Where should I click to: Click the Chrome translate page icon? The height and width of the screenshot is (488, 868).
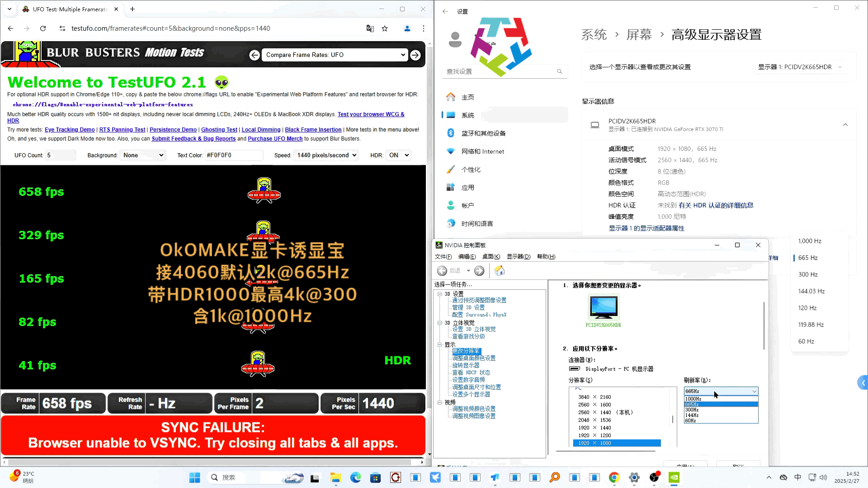(x=370, y=28)
